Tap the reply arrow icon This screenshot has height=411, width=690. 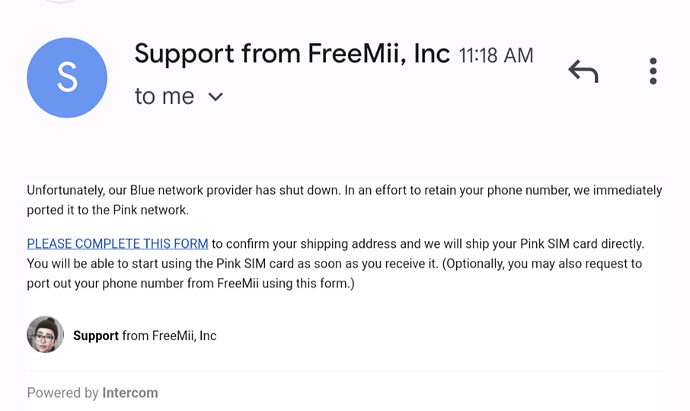point(584,71)
